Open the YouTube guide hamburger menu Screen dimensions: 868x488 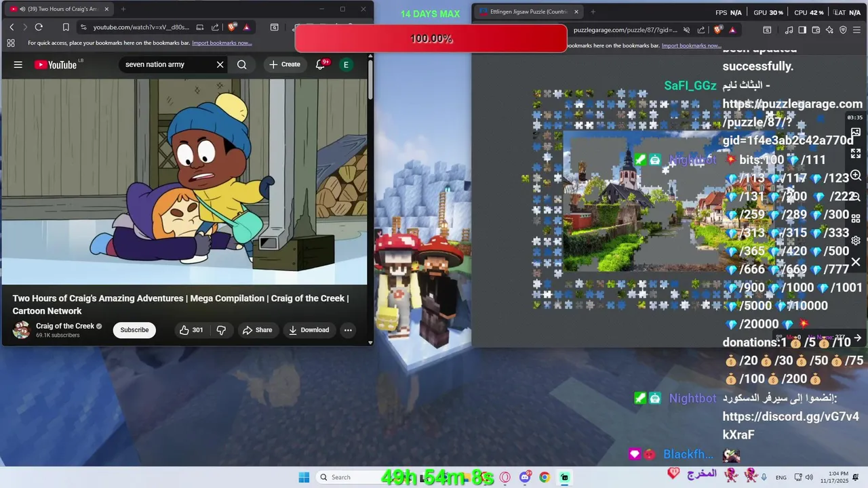18,64
